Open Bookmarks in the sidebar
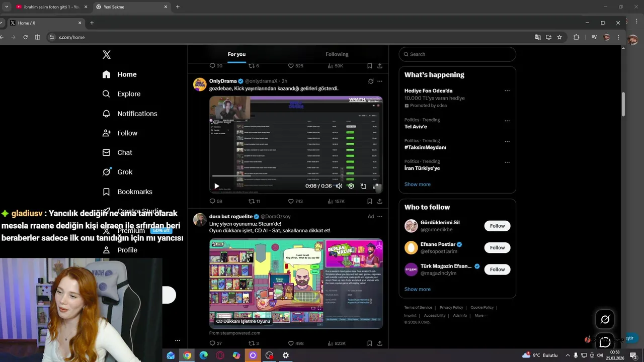 click(127, 192)
